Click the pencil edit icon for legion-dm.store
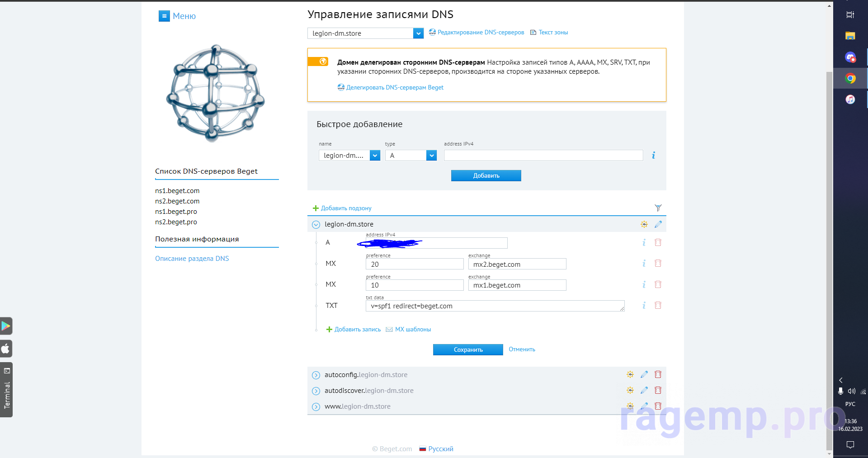This screenshot has height=458, width=868. (x=658, y=224)
